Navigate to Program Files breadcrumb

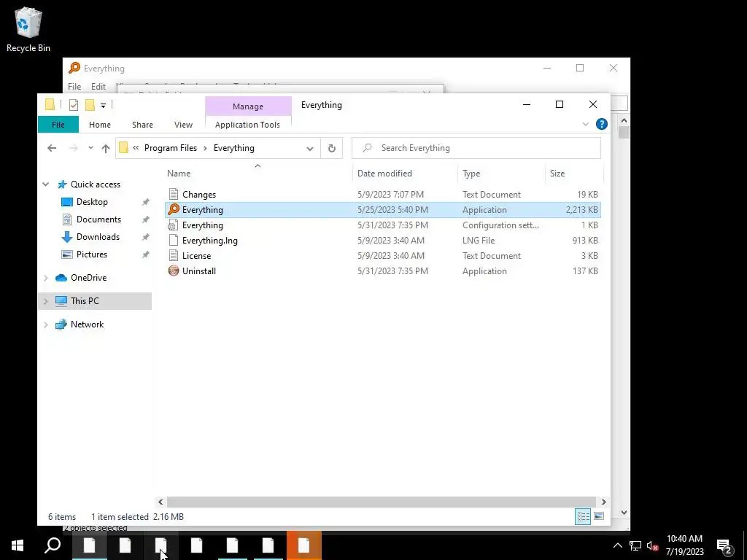171,148
